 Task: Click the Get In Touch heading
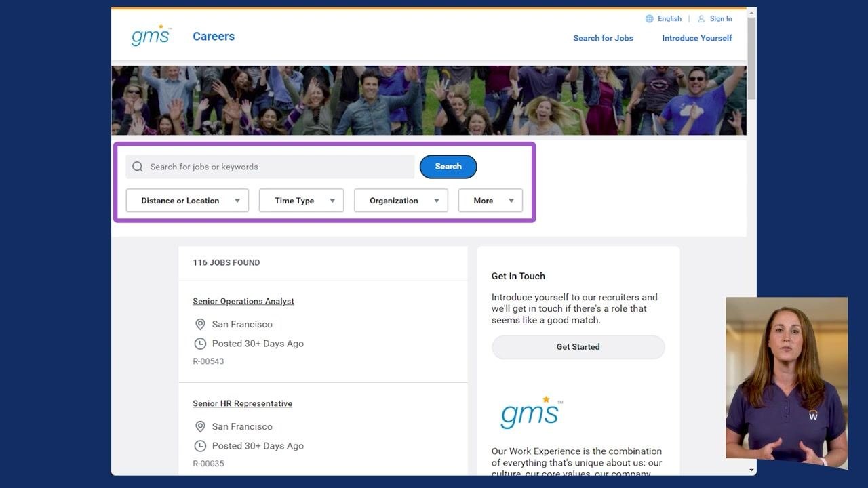point(518,276)
